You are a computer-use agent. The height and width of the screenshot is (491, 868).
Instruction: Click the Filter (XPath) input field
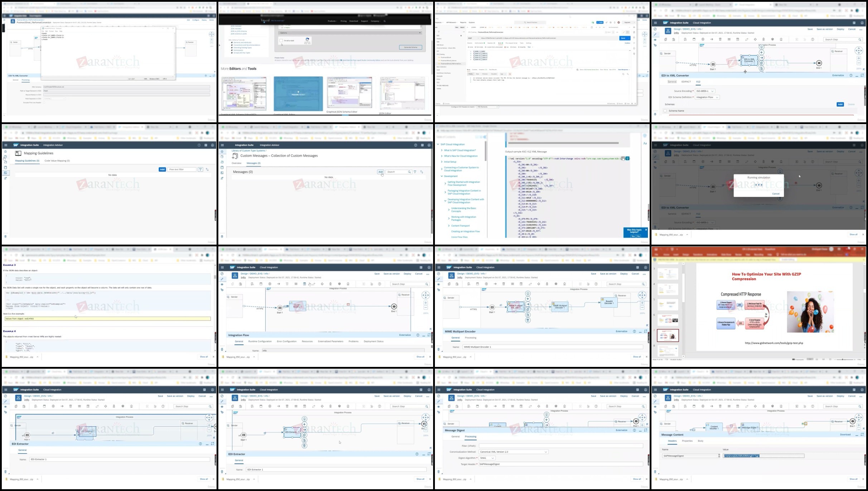561,446
